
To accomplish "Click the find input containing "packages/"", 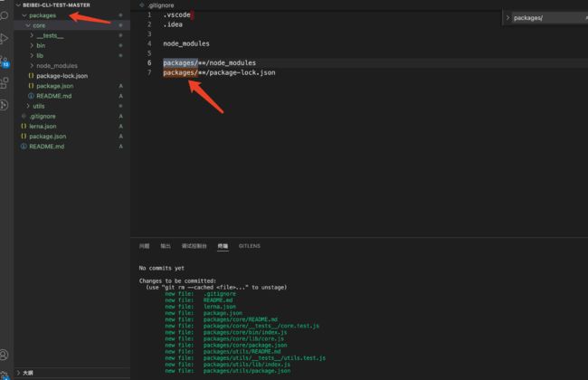I will (543, 17).
